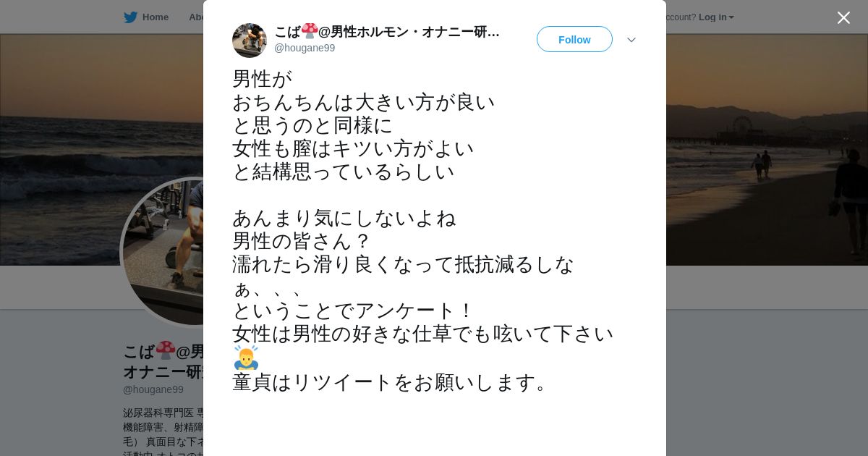The width and height of the screenshot is (868, 456).
Task: Click the About link in top navigation
Action: click(196, 17)
